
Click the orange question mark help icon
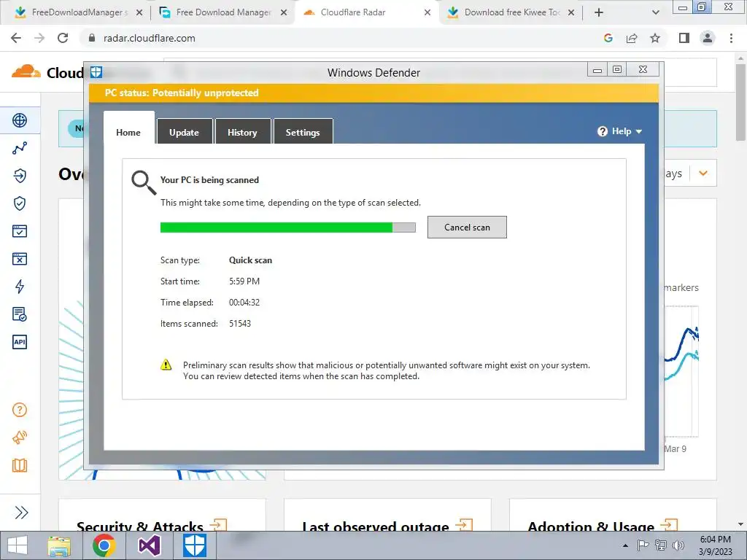[x=20, y=410]
